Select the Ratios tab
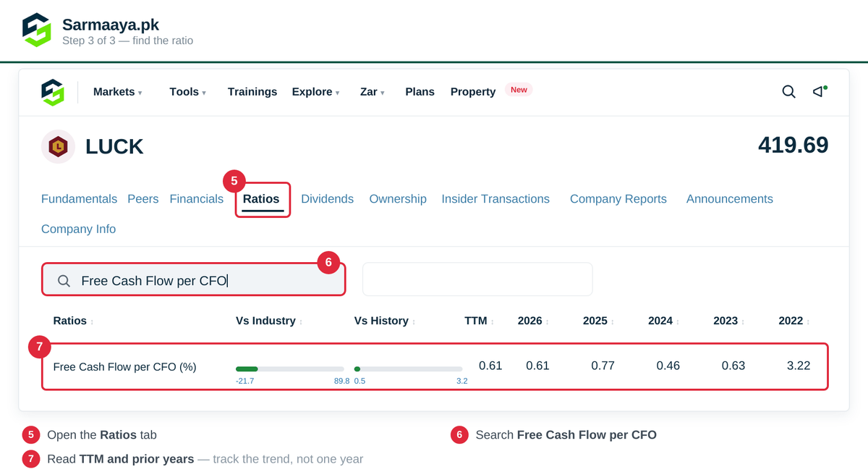868x472 pixels. (x=261, y=199)
